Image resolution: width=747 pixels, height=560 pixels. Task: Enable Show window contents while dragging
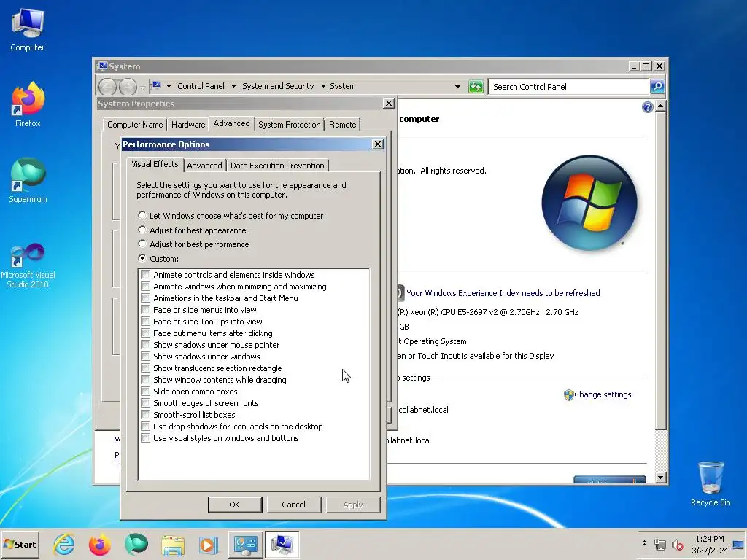pyautogui.click(x=146, y=380)
